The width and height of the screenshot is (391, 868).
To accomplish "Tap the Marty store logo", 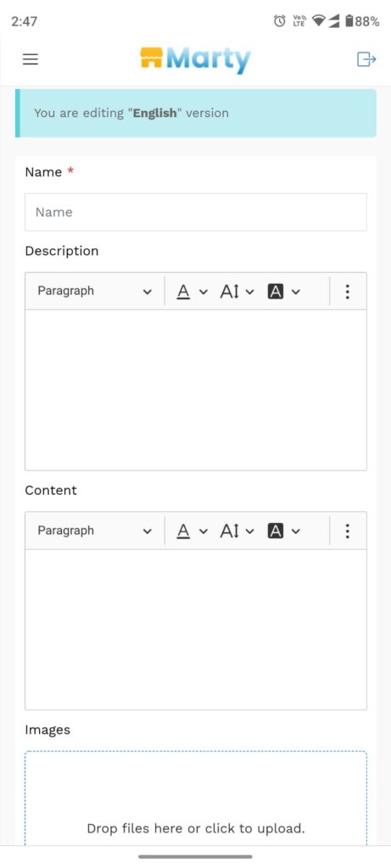I will point(195,59).
